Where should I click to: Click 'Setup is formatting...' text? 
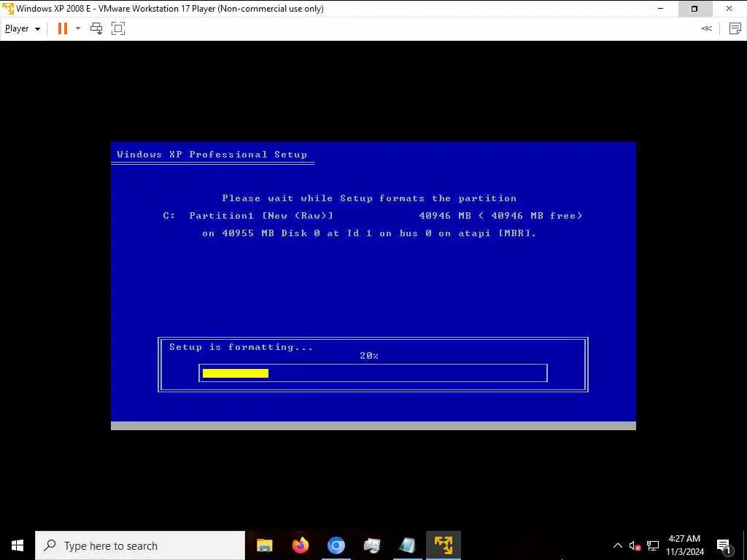coord(241,347)
